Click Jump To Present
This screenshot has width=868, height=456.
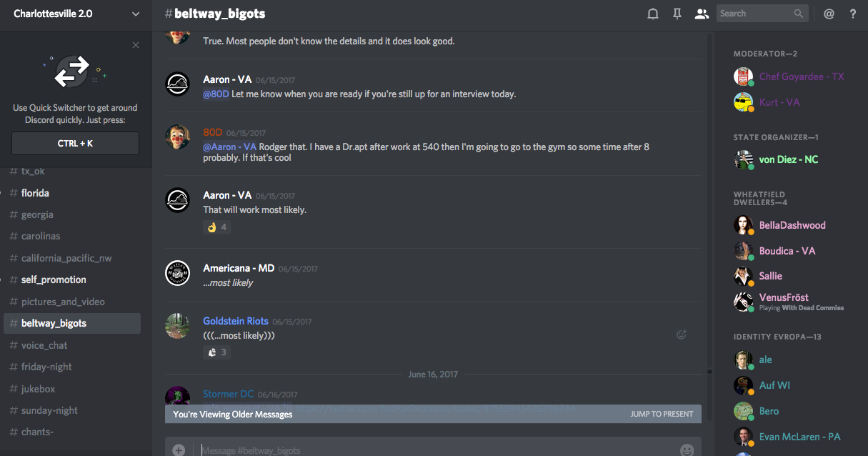tap(662, 414)
